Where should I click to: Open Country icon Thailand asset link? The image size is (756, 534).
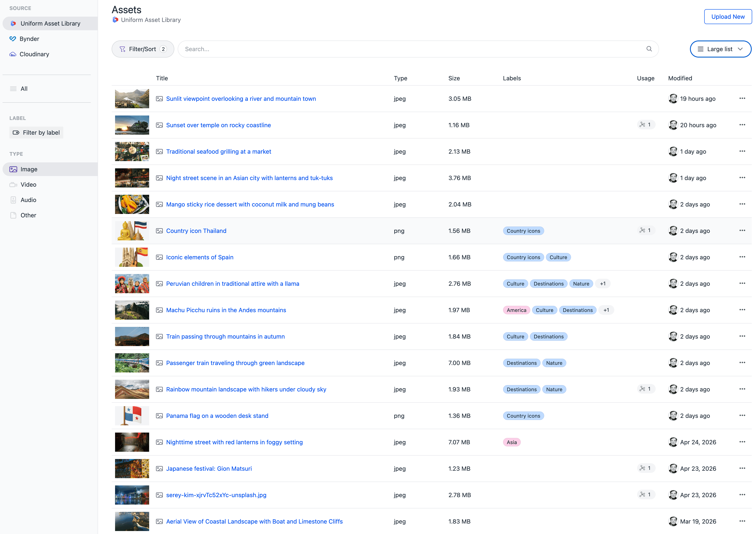196,231
